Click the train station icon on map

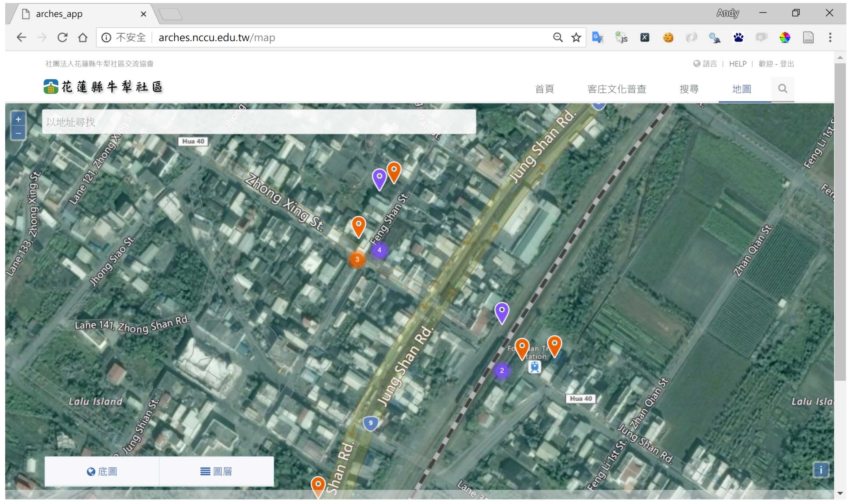tap(534, 367)
